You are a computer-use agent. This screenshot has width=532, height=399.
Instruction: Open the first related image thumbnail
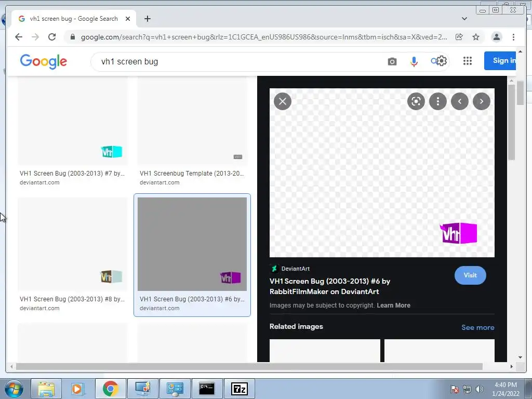pyautogui.click(x=325, y=351)
